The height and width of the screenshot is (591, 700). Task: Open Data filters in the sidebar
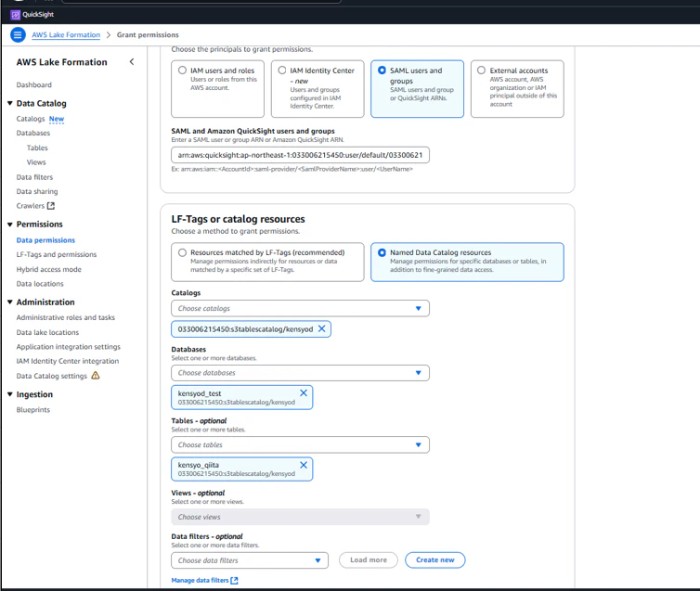pyautogui.click(x=34, y=177)
